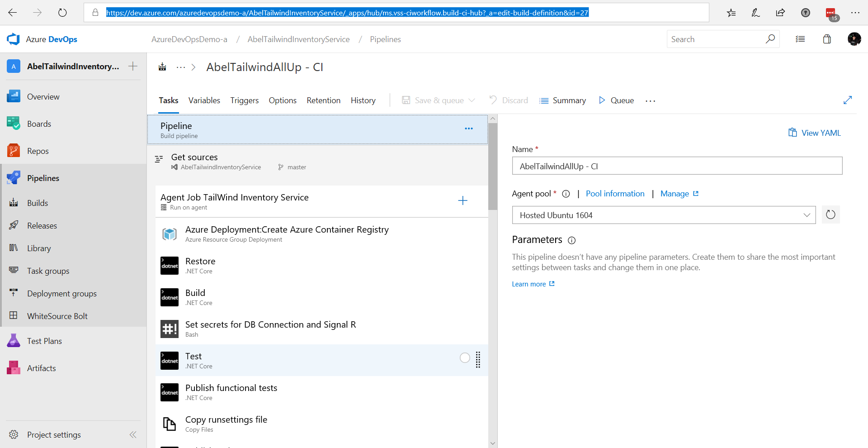Select the Test task radio circle
Viewport: 868px width, 448px height.
465,358
